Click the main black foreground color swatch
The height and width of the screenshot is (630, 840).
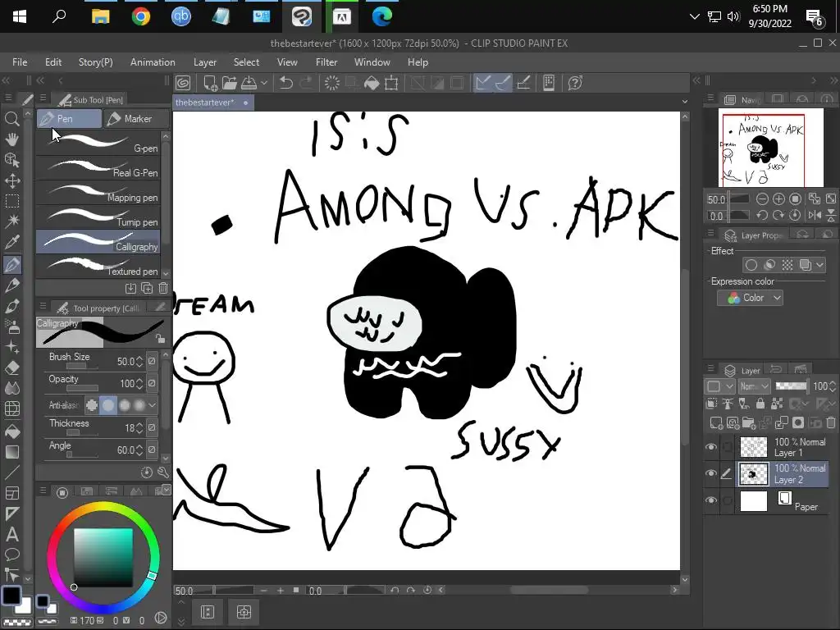tap(11, 596)
